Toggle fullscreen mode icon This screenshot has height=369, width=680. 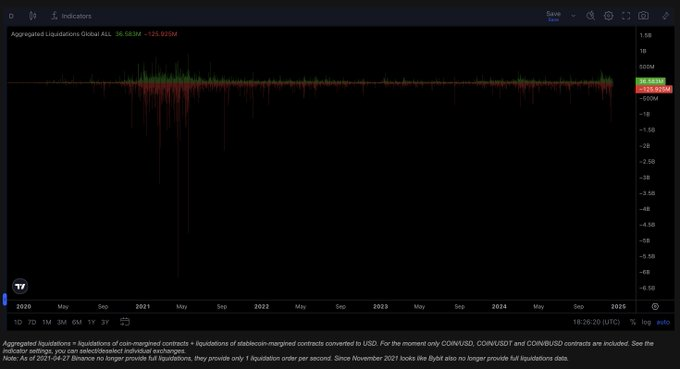pyautogui.click(x=626, y=16)
